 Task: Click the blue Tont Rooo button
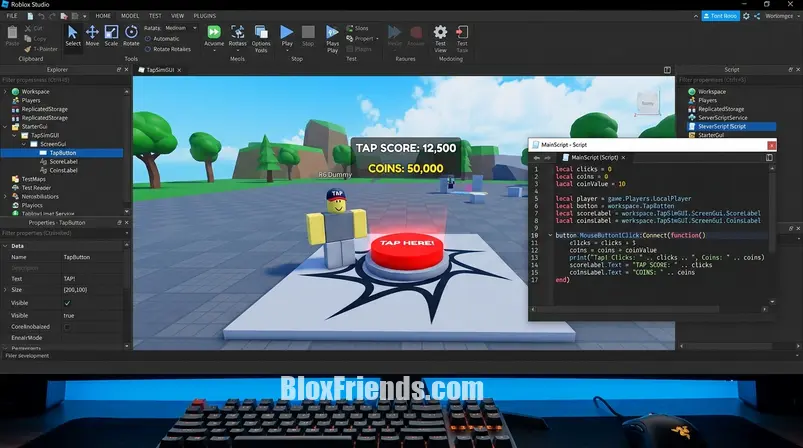pyautogui.click(x=721, y=16)
